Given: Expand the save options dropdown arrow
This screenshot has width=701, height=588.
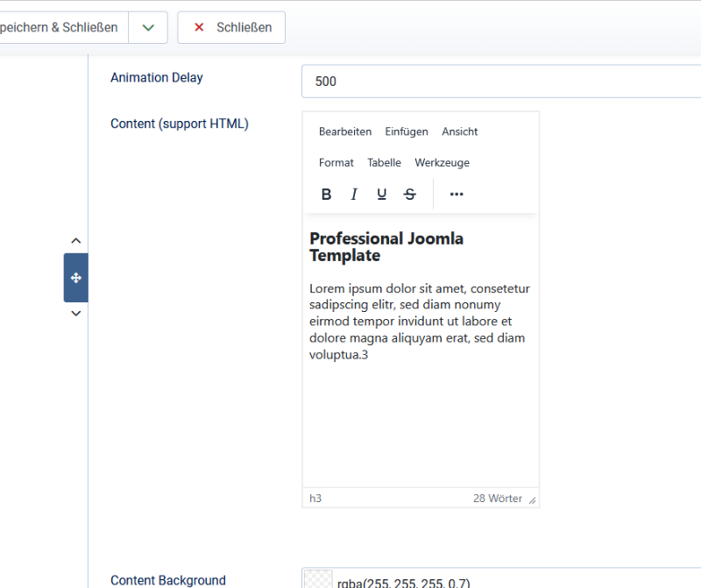Looking at the screenshot, I should pyautogui.click(x=148, y=27).
